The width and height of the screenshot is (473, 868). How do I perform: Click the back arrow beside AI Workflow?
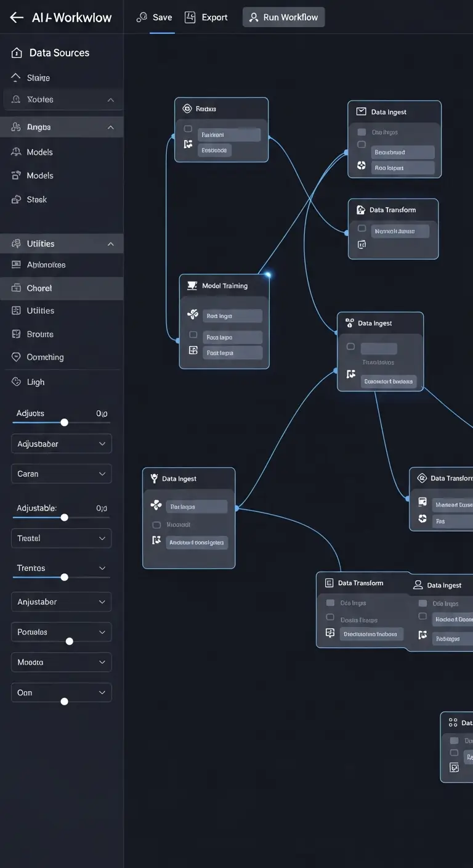pyautogui.click(x=17, y=17)
